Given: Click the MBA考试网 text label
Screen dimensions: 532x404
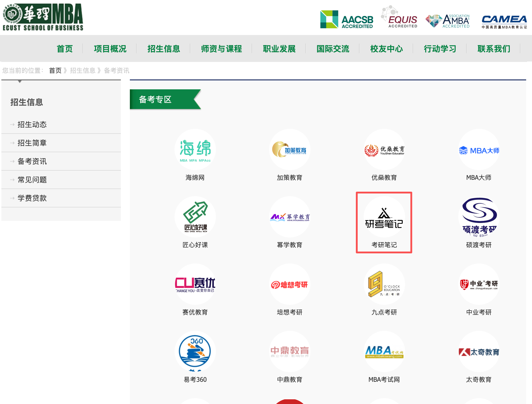Looking at the screenshot, I should point(384,380).
